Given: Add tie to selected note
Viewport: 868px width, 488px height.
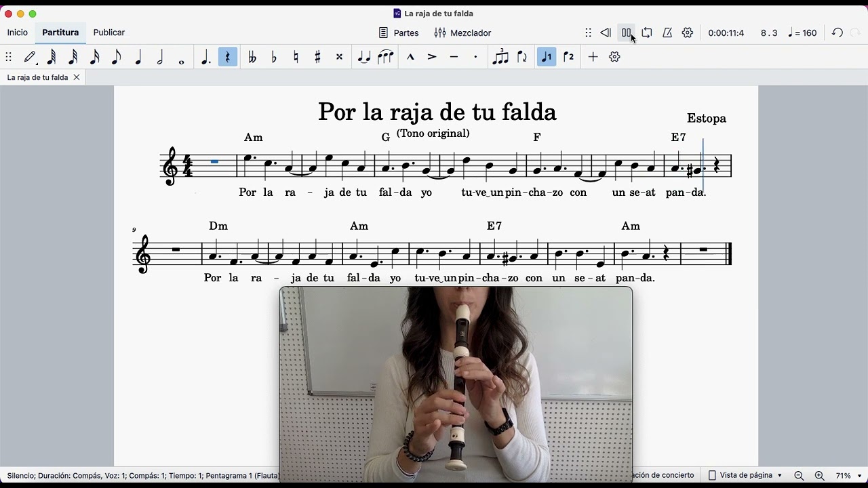Looking at the screenshot, I should tap(364, 58).
